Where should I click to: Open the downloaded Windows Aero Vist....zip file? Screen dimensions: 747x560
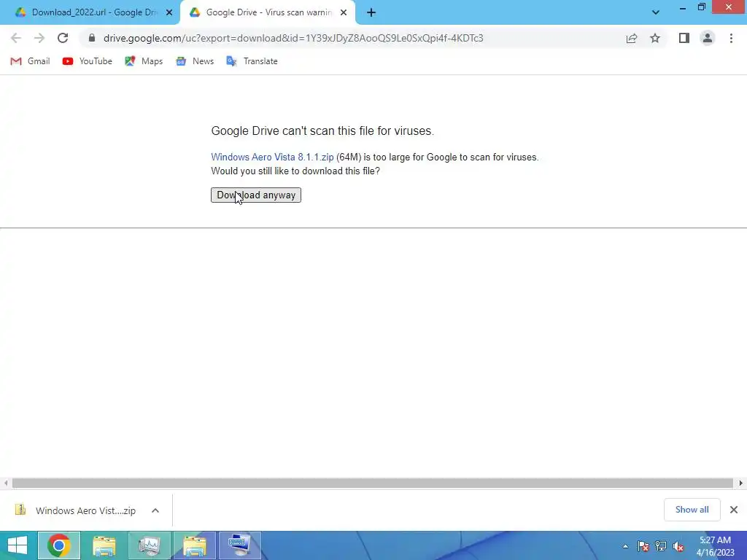pos(75,510)
